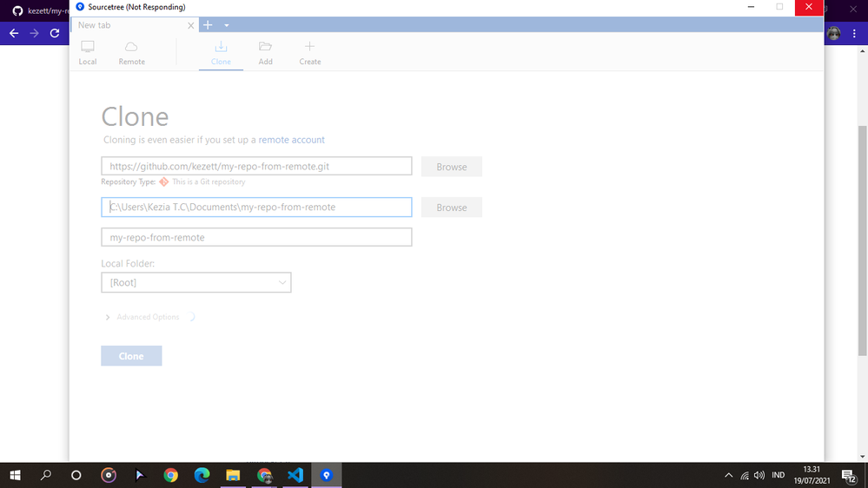This screenshot has width=868, height=488.
Task: Switch to Sourcetree on the taskbar
Action: pyautogui.click(x=327, y=475)
